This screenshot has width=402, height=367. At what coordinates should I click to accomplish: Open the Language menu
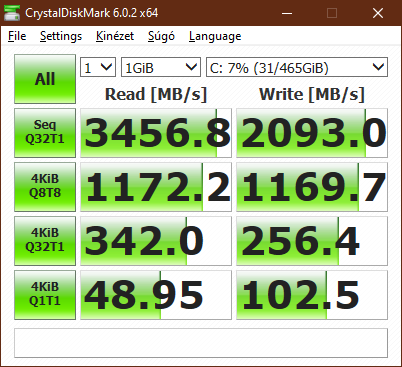215,36
